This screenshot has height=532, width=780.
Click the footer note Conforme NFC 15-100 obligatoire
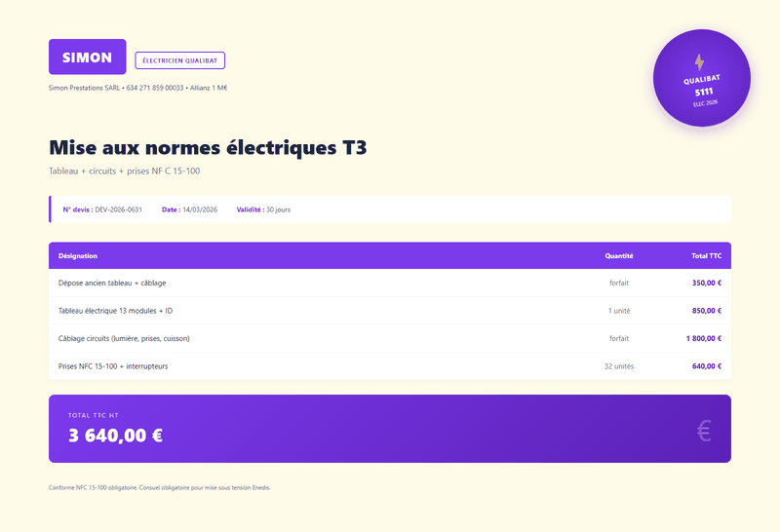point(159,488)
